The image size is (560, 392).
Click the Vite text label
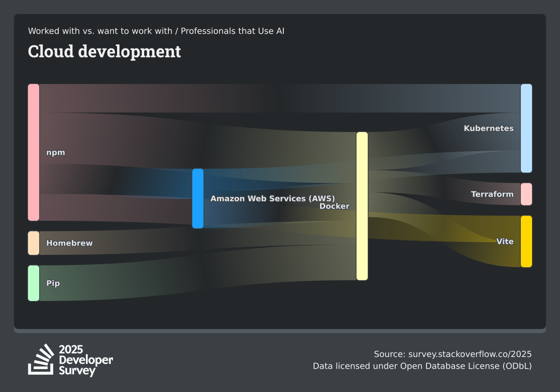505,241
